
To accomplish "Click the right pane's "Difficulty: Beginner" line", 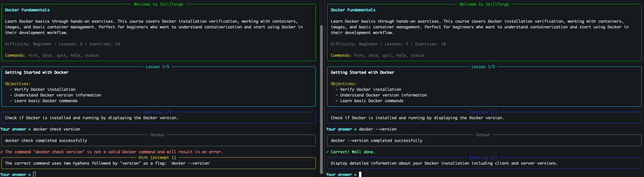I will [388, 44].
